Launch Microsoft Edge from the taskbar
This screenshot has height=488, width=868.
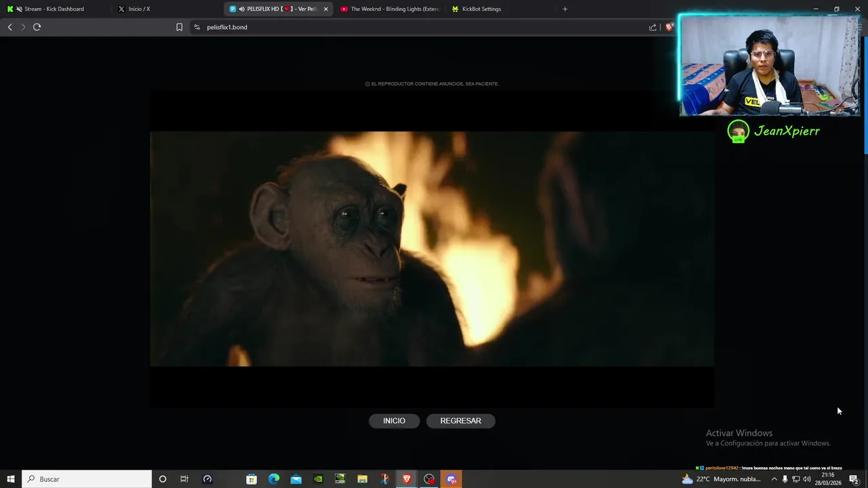[x=274, y=479]
